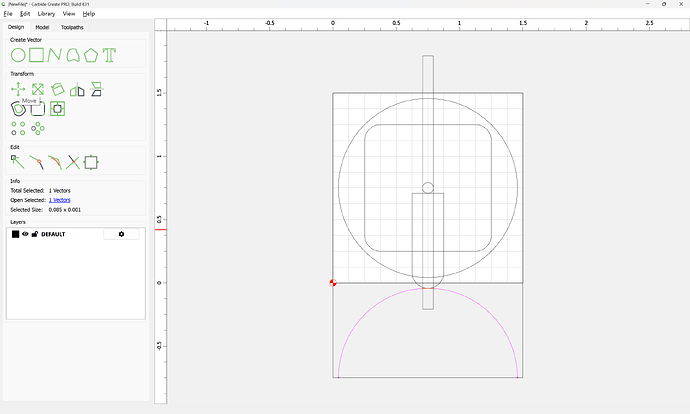Open the '1 Vectors' open selected link
690x414 pixels.
pos(60,200)
